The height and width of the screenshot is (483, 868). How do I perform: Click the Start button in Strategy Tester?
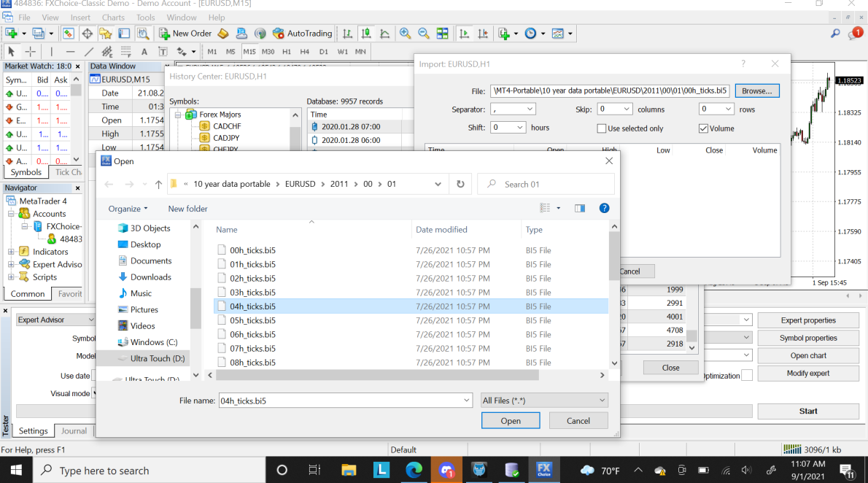click(808, 411)
